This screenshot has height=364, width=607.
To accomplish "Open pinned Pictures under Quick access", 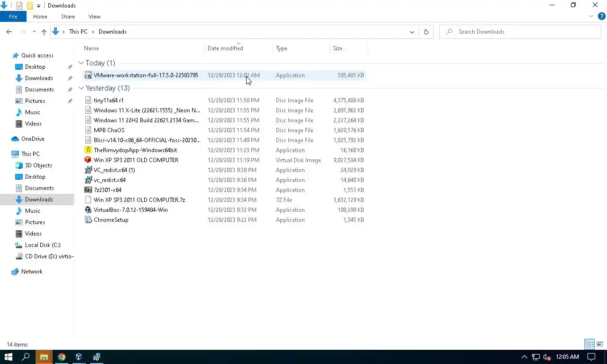I will (x=35, y=101).
